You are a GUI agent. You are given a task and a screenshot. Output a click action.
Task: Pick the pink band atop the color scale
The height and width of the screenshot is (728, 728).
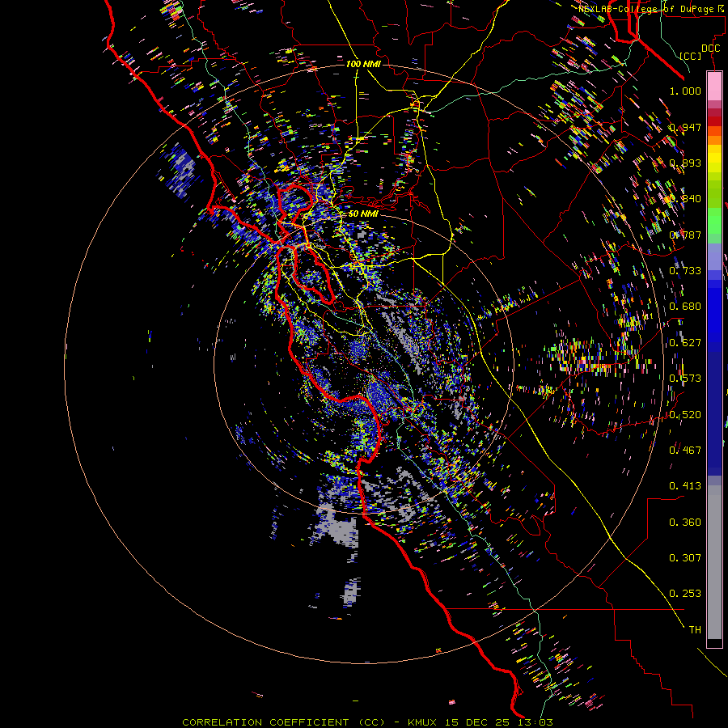[714, 87]
